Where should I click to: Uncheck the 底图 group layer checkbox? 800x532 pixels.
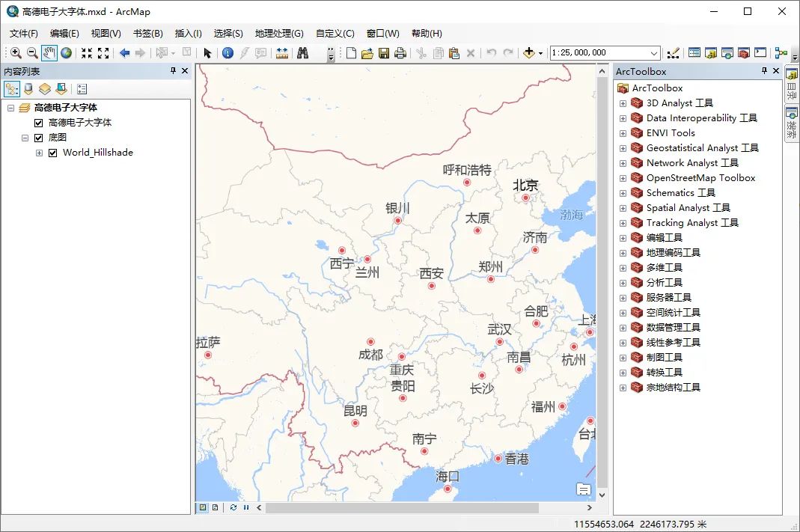[38, 138]
